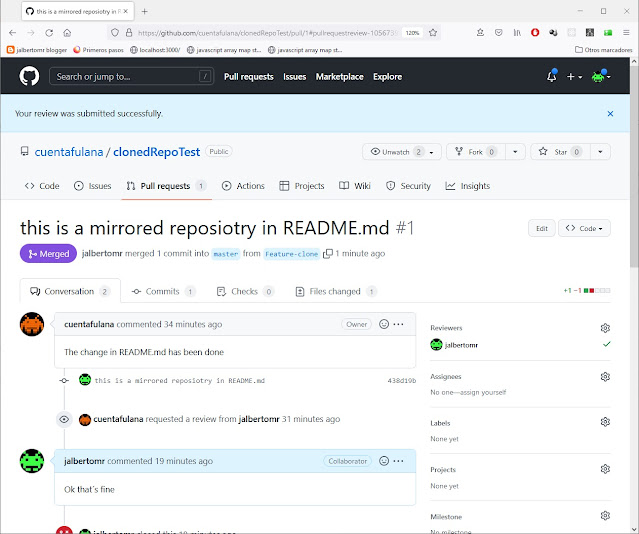Open the Security tab
This screenshot has height=534, width=639.
coord(408,186)
